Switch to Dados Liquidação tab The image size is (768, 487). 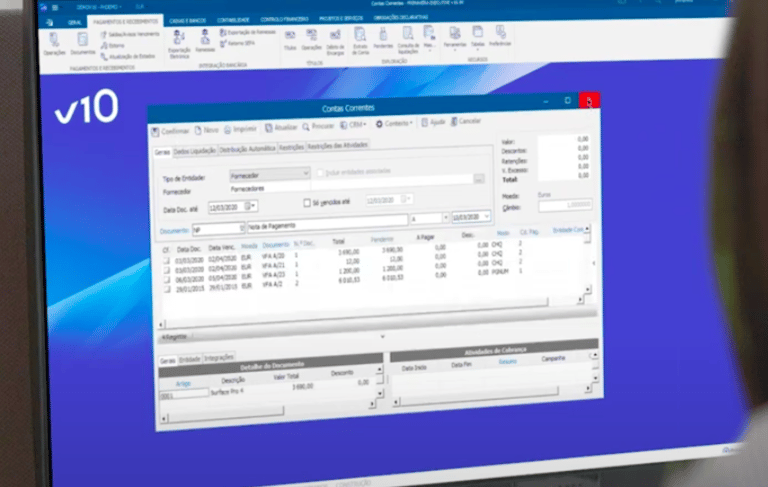194,151
